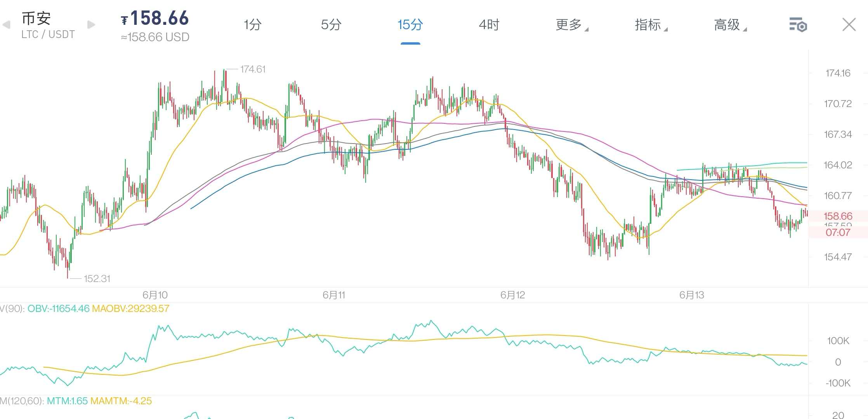The width and height of the screenshot is (868, 419).
Task: Click the 07:07 countdown label
Action: click(x=838, y=232)
